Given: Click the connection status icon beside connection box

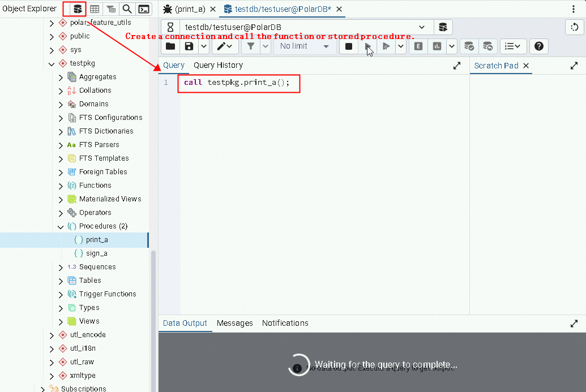Looking at the screenshot, I should click(170, 27).
